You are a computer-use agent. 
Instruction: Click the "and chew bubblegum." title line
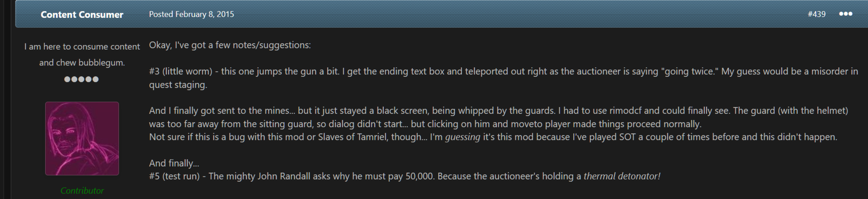82,63
